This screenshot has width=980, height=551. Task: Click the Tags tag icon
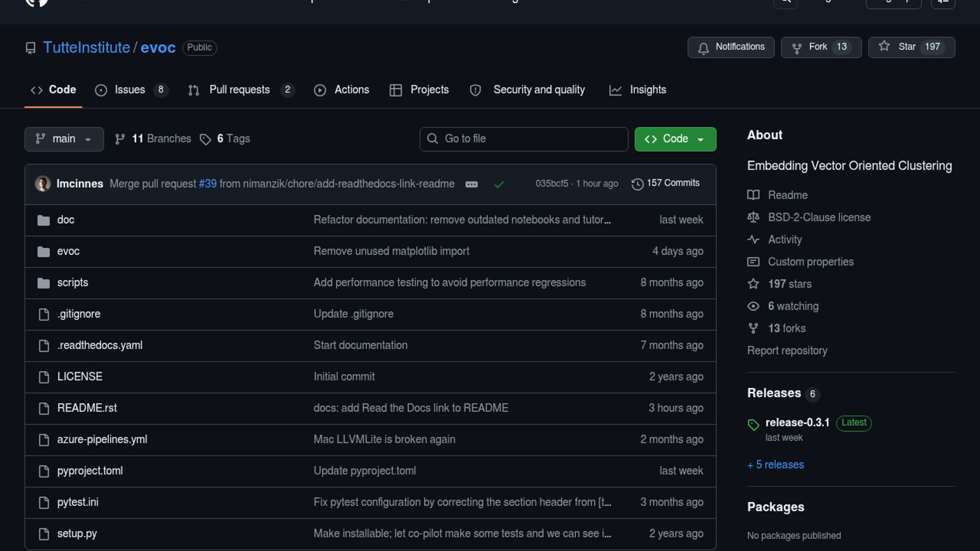[x=205, y=139]
